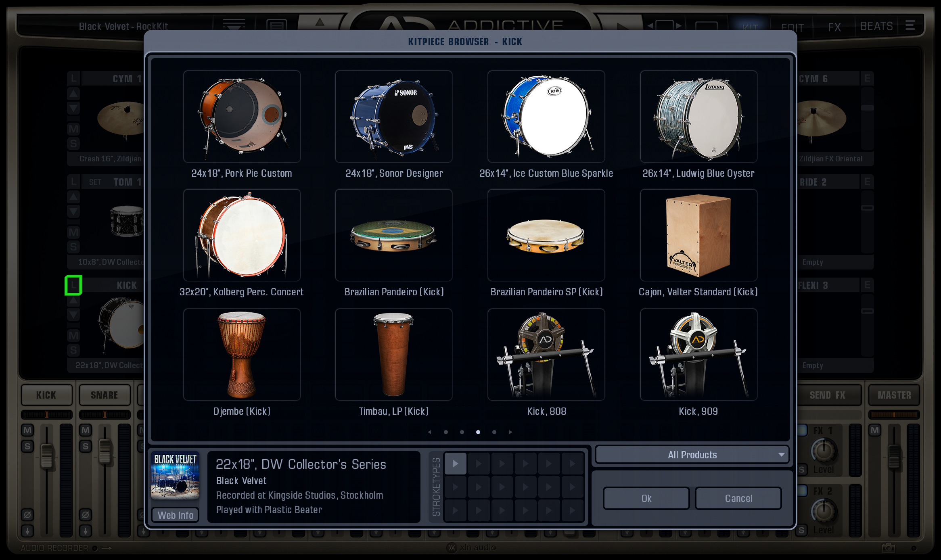Choose the Ludwig Blue Oyster kick
This screenshot has width=941, height=560.
698,117
